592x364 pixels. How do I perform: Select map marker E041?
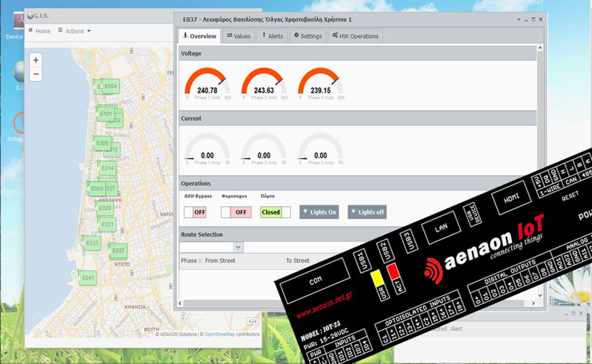pyautogui.click(x=88, y=278)
